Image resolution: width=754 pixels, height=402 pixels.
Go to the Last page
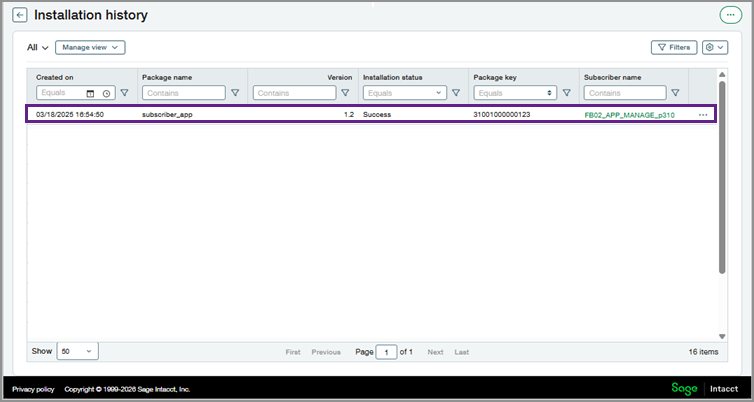(x=462, y=352)
